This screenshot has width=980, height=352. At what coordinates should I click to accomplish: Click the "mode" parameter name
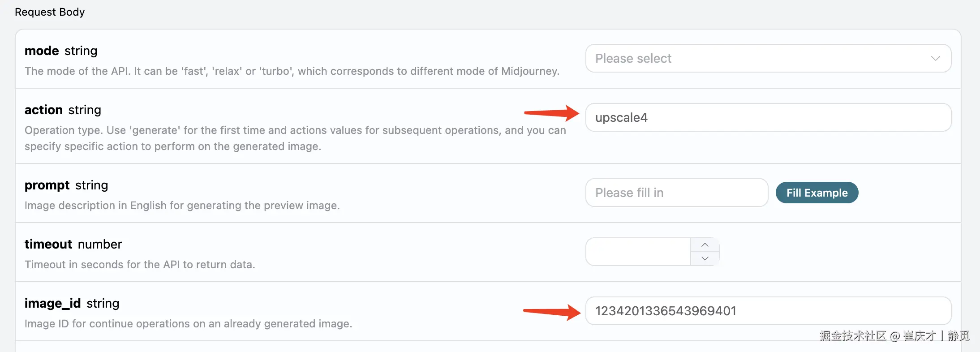click(x=42, y=51)
